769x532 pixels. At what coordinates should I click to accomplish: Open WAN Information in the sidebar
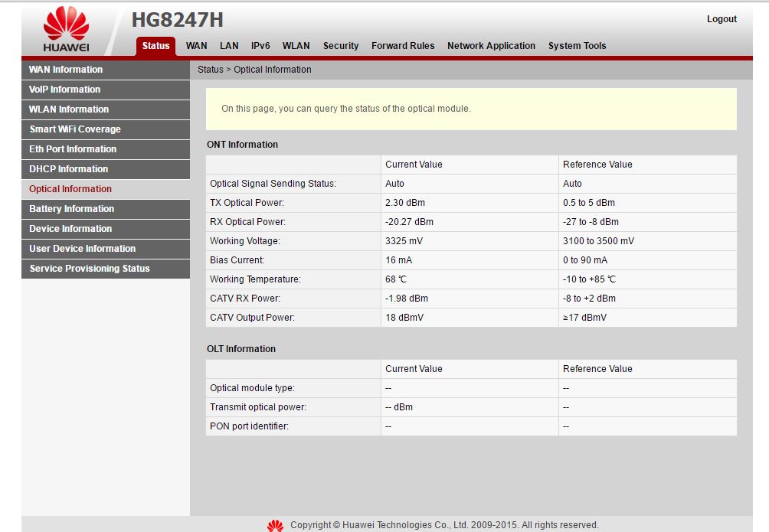pos(106,70)
